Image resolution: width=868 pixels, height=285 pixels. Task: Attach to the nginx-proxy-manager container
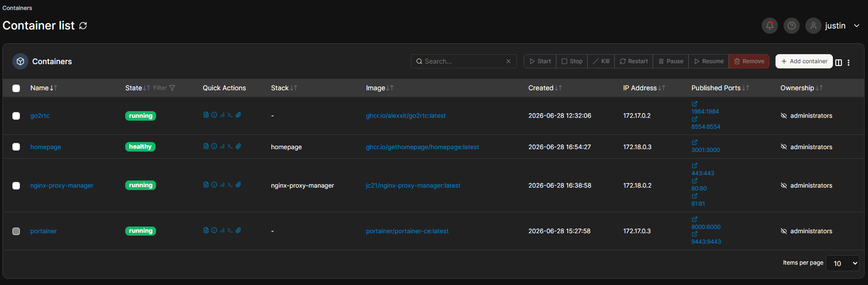[238, 185]
